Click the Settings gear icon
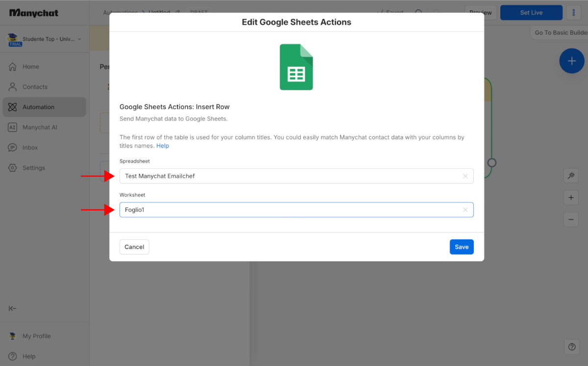This screenshot has height=366, width=588. 13,168
